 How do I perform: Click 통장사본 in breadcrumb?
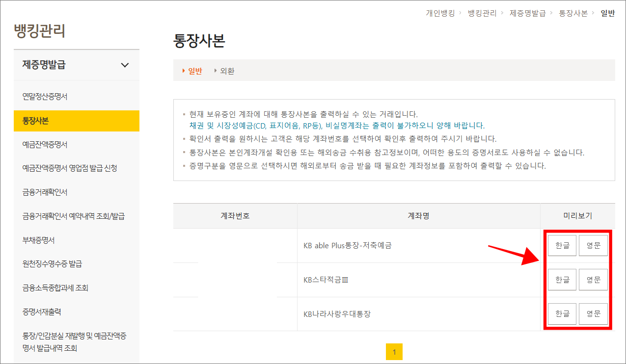573,13
